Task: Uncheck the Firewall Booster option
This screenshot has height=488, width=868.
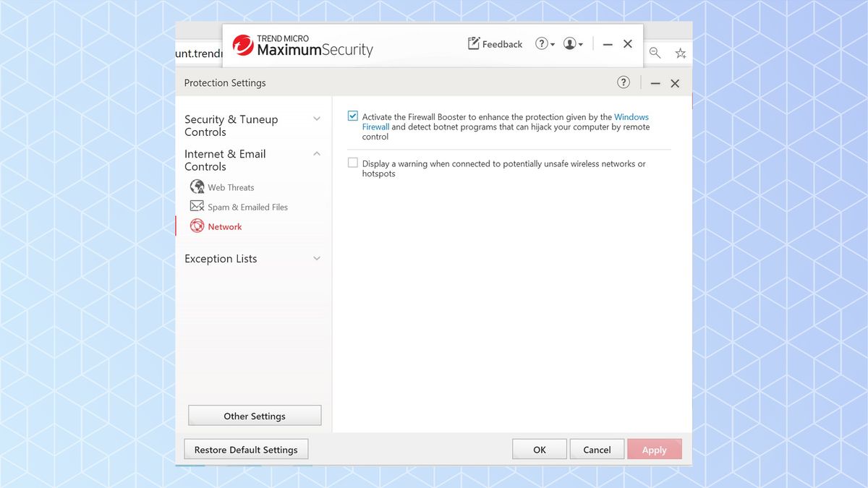Action: [352, 115]
